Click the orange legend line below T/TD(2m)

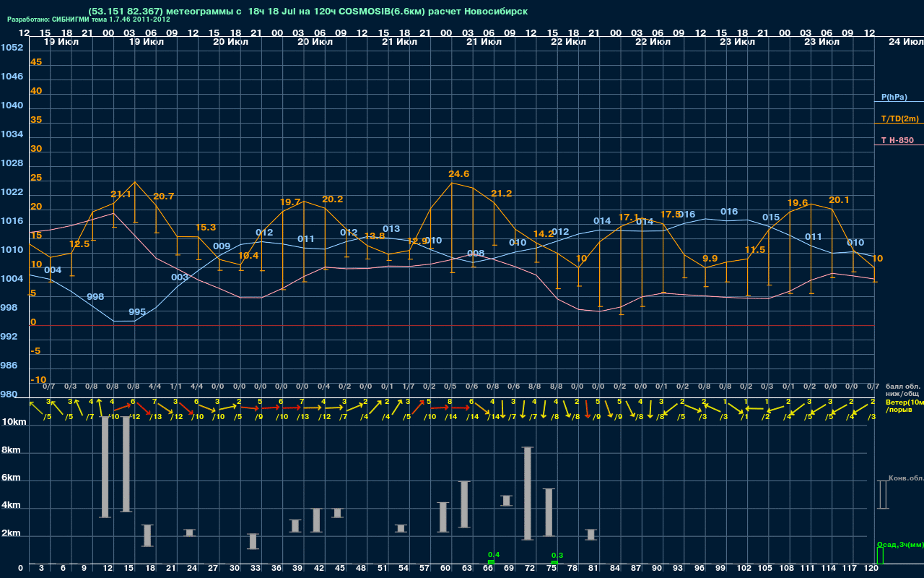coord(899,124)
